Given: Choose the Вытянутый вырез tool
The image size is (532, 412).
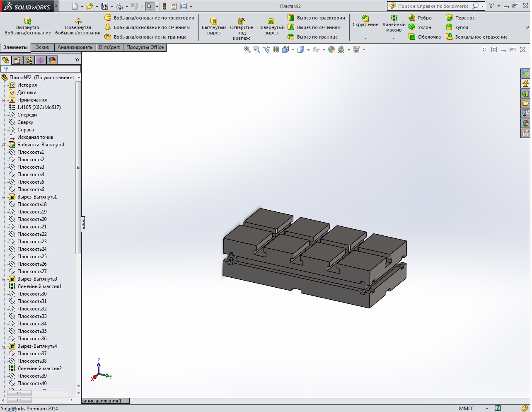Looking at the screenshot, I should point(214,27).
